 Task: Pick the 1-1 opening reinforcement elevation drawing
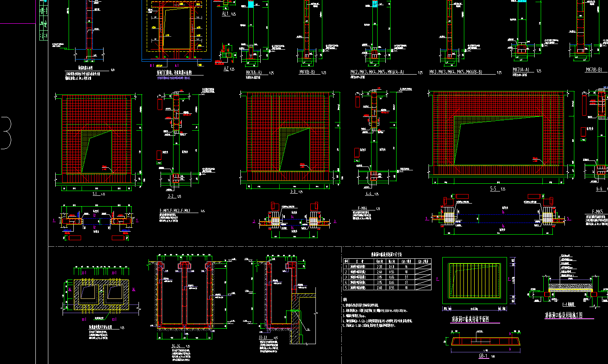(x=98, y=139)
